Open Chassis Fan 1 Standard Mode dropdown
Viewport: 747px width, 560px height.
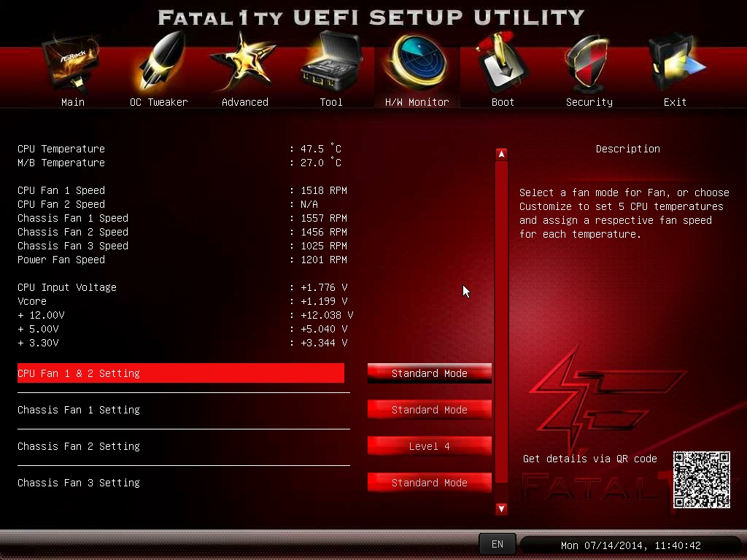(429, 410)
